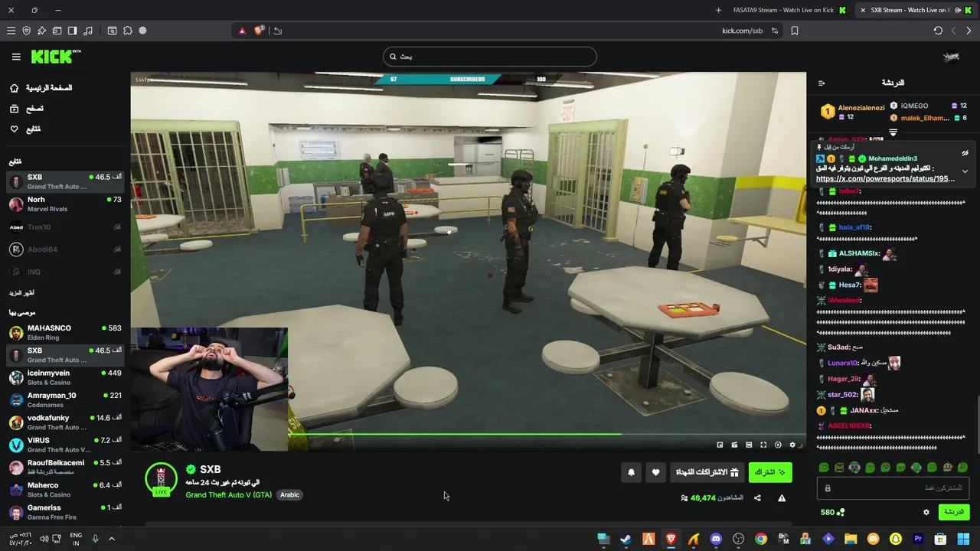The height and width of the screenshot is (551, 980).
Task: Open browser extensions puzzle icon
Action: (x=127, y=31)
